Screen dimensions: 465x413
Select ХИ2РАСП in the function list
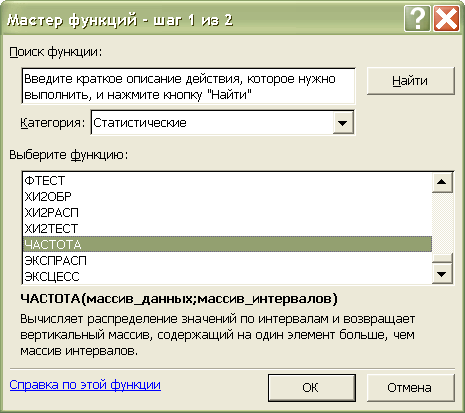pos(227,212)
